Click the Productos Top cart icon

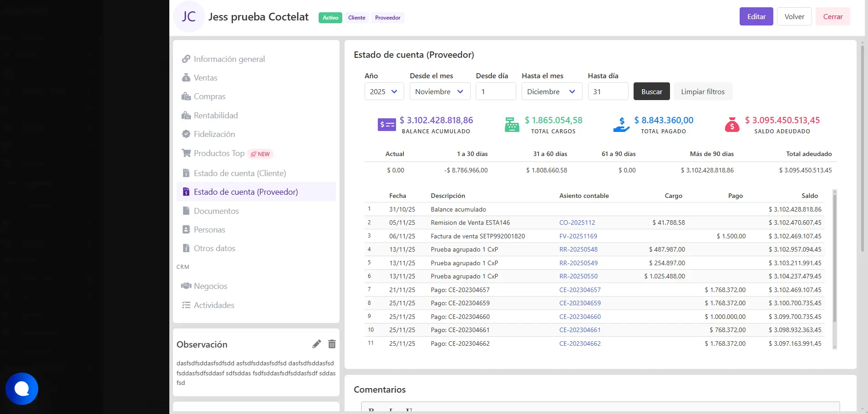coord(186,153)
